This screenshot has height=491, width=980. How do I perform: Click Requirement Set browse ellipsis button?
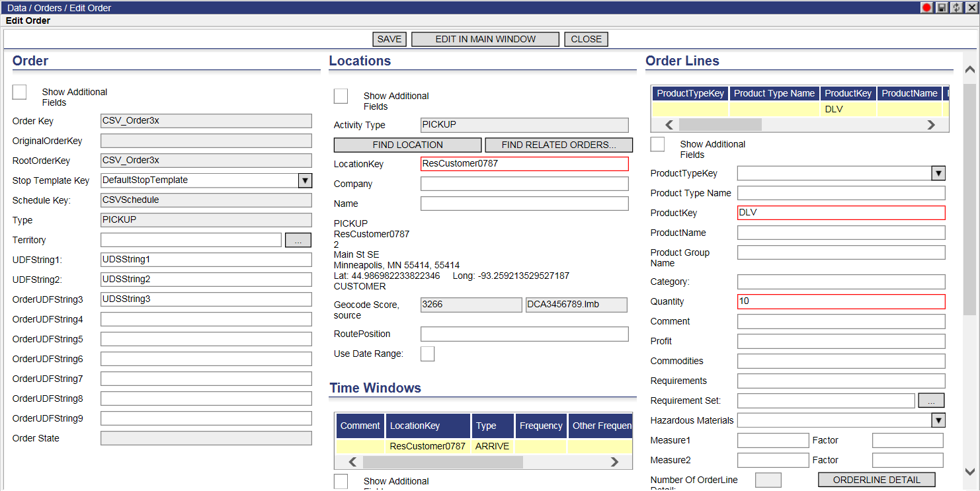pos(932,400)
